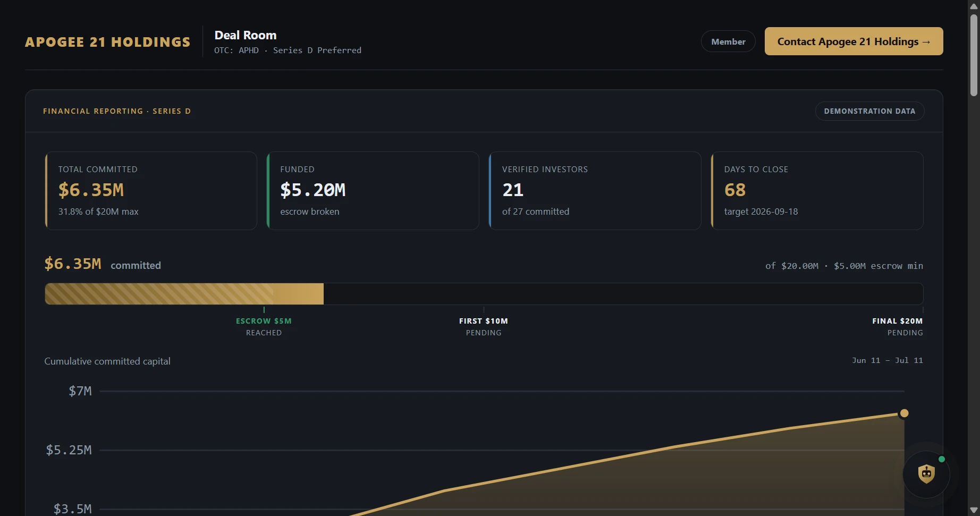Click the '$6.35M committed' heading above bar
Screen dimensions: 980x516
[103, 264]
